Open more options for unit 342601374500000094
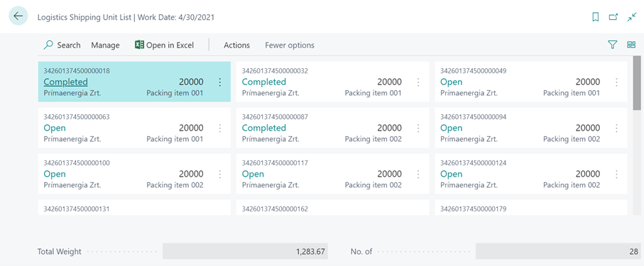Screen dimensions: 644x266 point(616,128)
